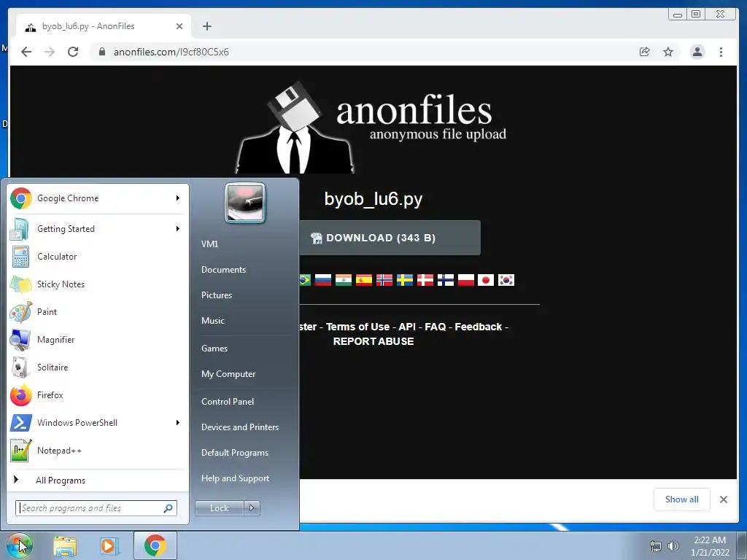Click search magnifier in Start menu
Image resolution: width=747 pixels, height=560 pixels.
pyautogui.click(x=168, y=508)
